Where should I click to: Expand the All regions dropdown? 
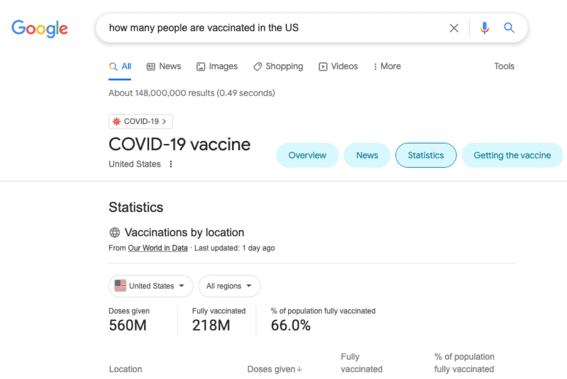[x=229, y=286]
